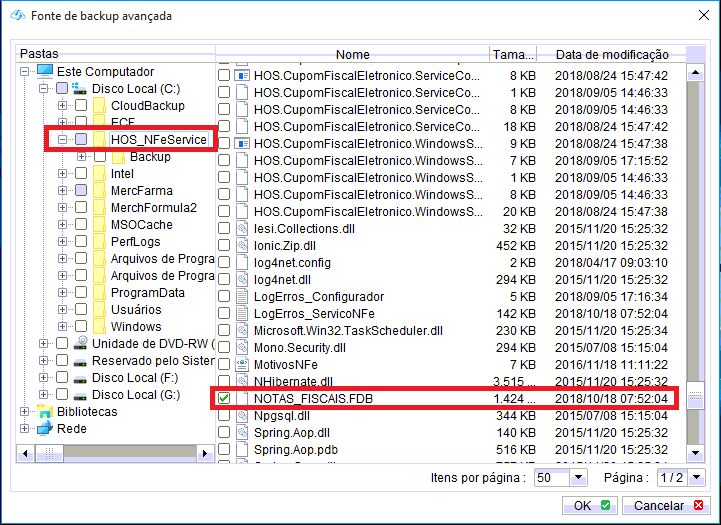Screen dimensions: 721x525
Task: Select the Backup subfolder in tree
Action: click(x=150, y=157)
